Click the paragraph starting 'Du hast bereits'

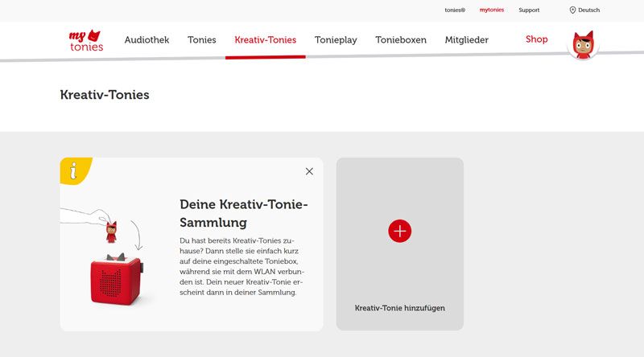(242, 266)
